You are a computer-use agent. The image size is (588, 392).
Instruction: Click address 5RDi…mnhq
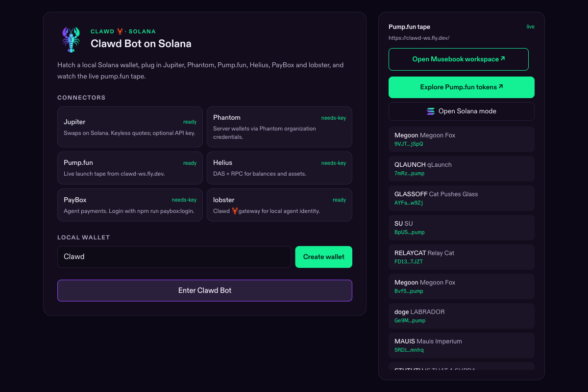coord(409,350)
